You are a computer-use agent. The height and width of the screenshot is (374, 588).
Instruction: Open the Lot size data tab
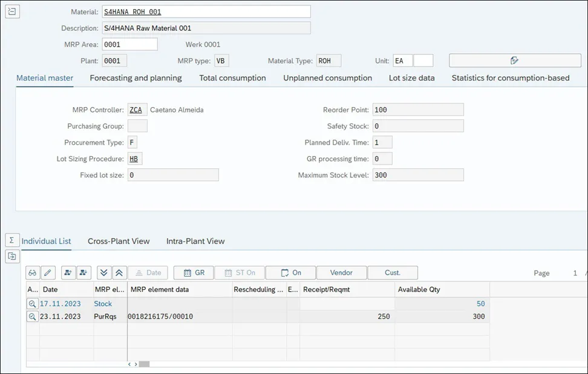click(411, 78)
